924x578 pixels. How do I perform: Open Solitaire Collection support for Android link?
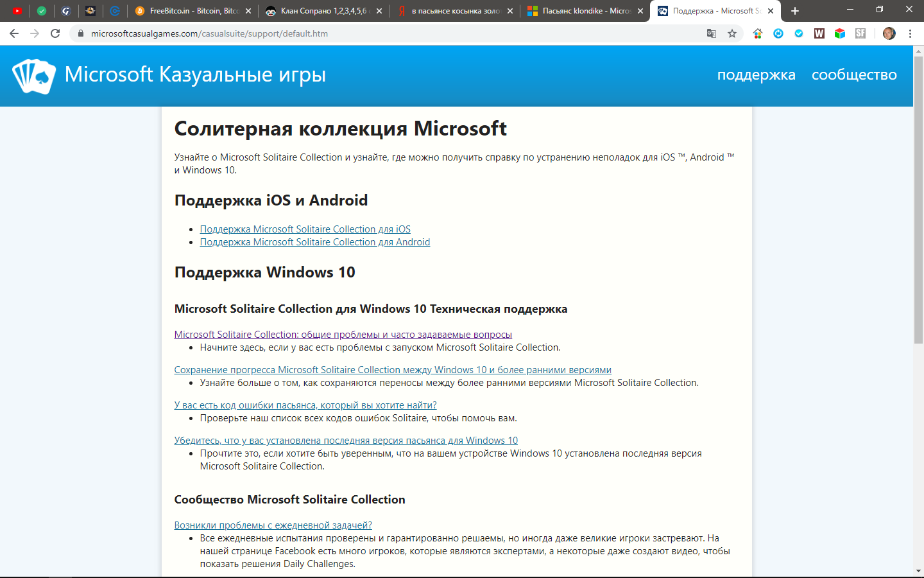coord(315,242)
